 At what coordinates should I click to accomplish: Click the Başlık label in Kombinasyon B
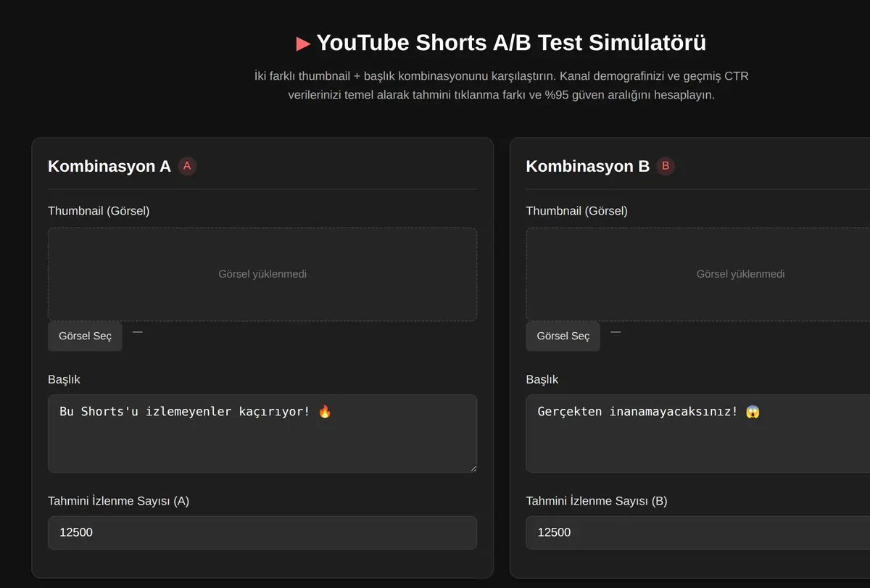542,379
